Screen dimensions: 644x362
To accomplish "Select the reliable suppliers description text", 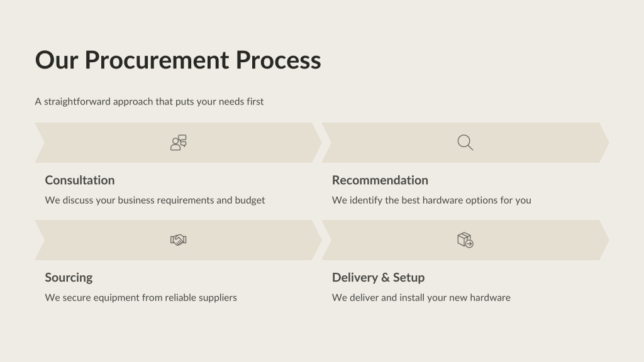I will pyautogui.click(x=141, y=298).
